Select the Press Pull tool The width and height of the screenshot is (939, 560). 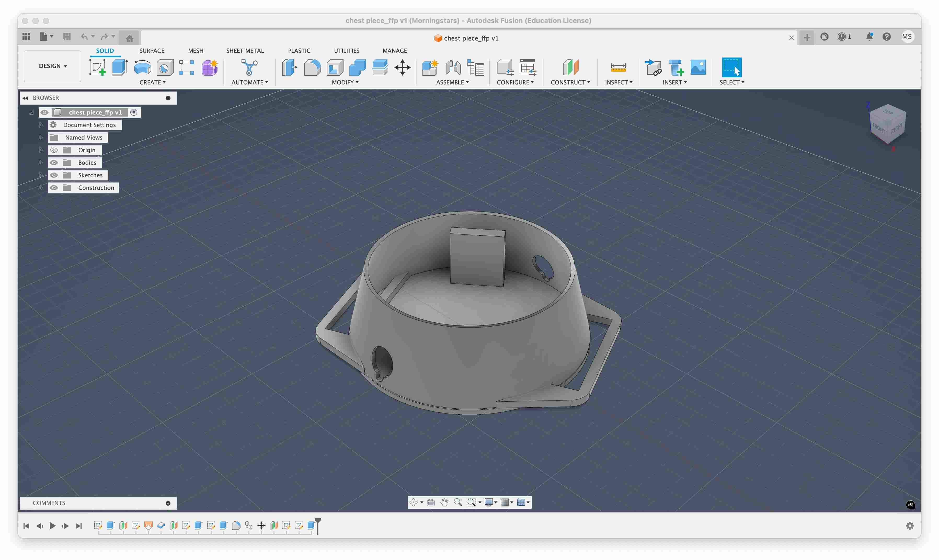point(289,67)
